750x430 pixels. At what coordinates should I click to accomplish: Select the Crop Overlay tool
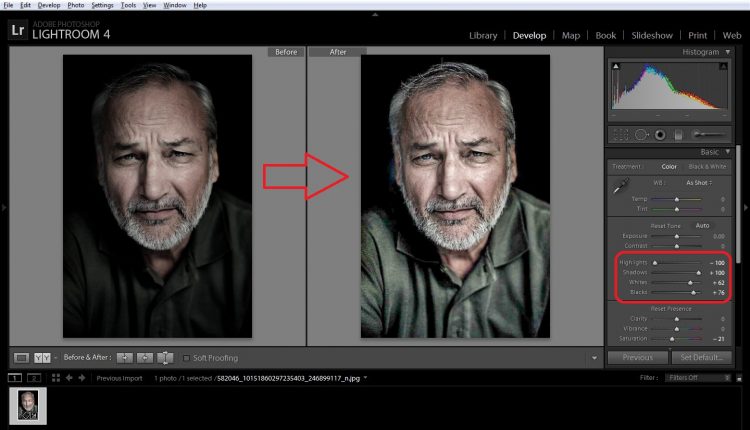click(621, 134)
